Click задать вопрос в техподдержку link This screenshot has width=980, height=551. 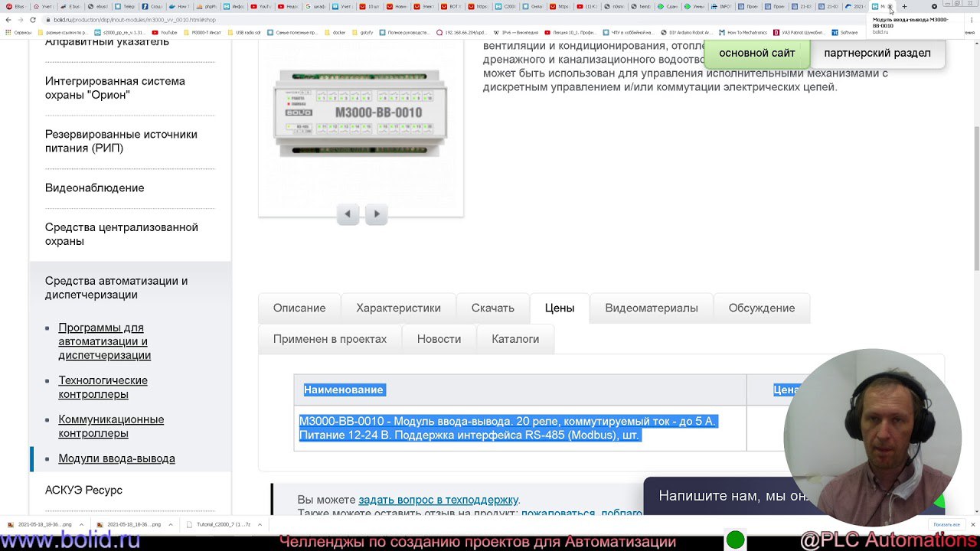[439, 500]
